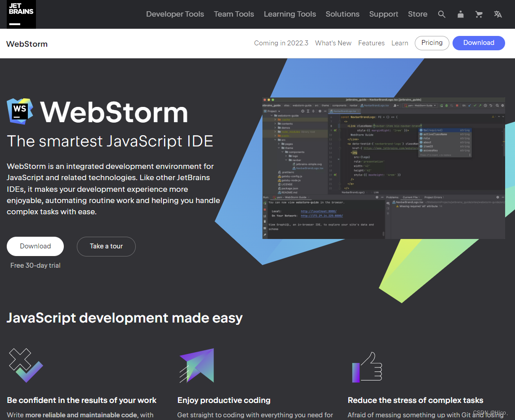The height and width of the screenshot is (420, 515).
Task: Open the site search magnifier icon
Action: (442, 14)
